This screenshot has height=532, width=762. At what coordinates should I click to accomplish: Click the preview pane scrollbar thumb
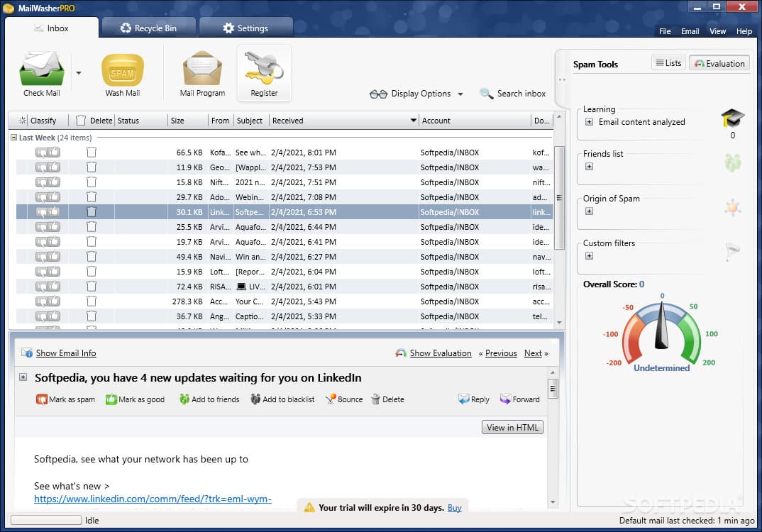click(x=553, y=388)
